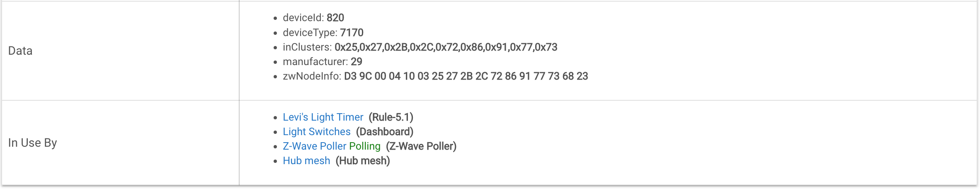Click the manufacturer key label
The width and height of the screenshot is (980, 189).
click(x=315, y=62)
